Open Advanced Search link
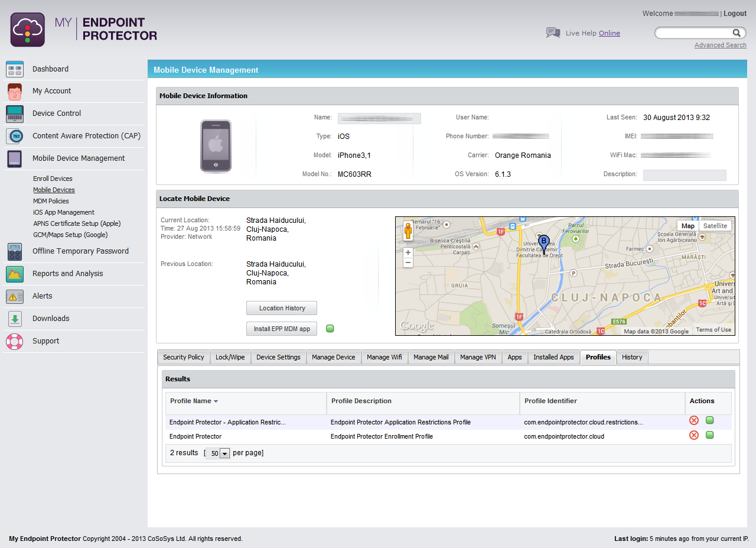Image resolution: width=756 pixels, height=548 pixels. point(721,45)
